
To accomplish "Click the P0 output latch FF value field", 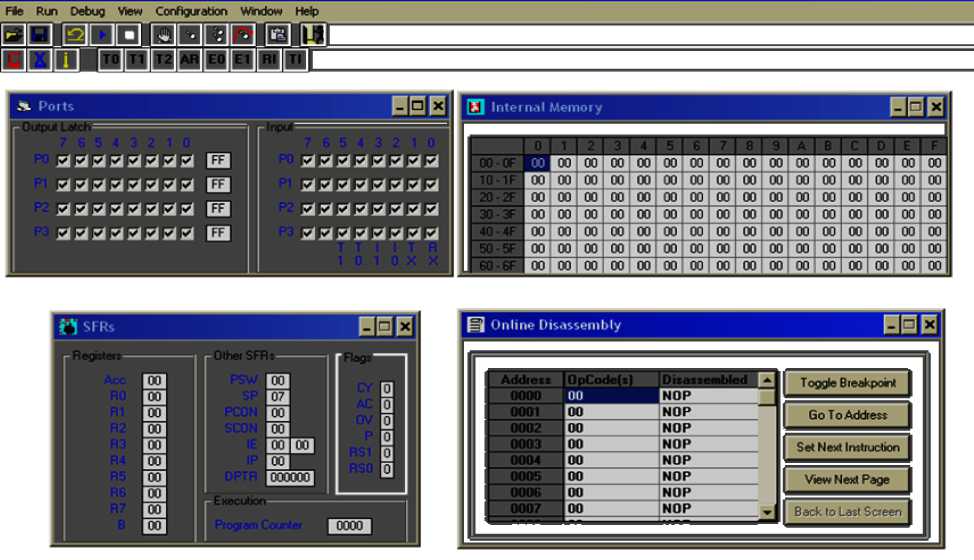I will click(x=218, y=160).
